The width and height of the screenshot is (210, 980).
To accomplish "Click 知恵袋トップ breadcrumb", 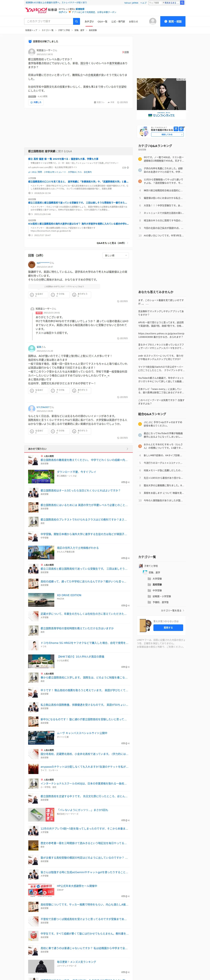I will pos(31,30).
